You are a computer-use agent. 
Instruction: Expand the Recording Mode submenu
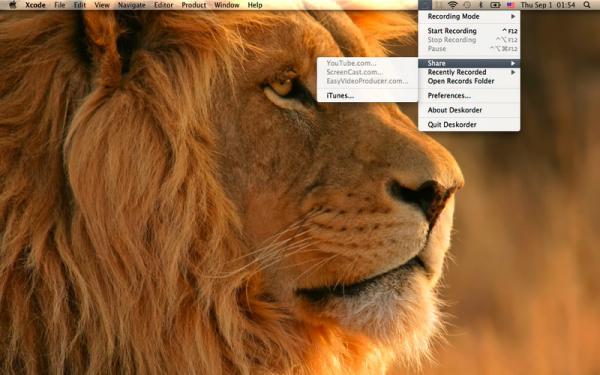click(x=469, y=16)
